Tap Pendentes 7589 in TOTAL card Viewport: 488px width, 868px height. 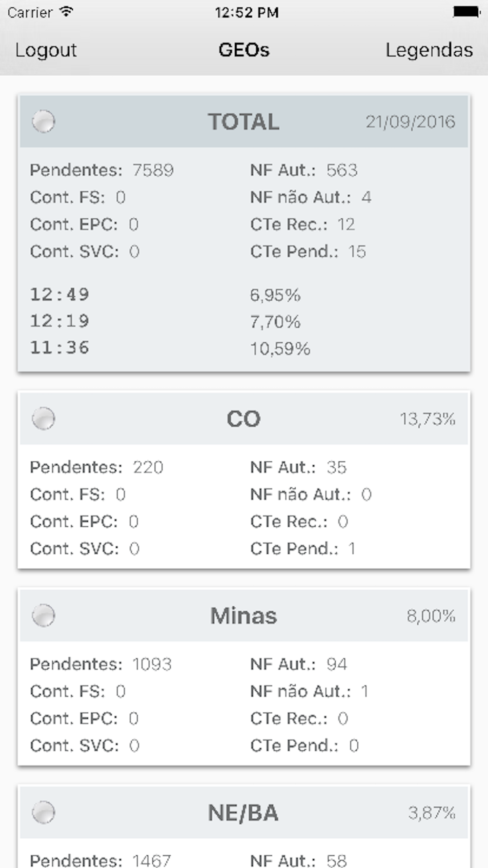[102, 170]
